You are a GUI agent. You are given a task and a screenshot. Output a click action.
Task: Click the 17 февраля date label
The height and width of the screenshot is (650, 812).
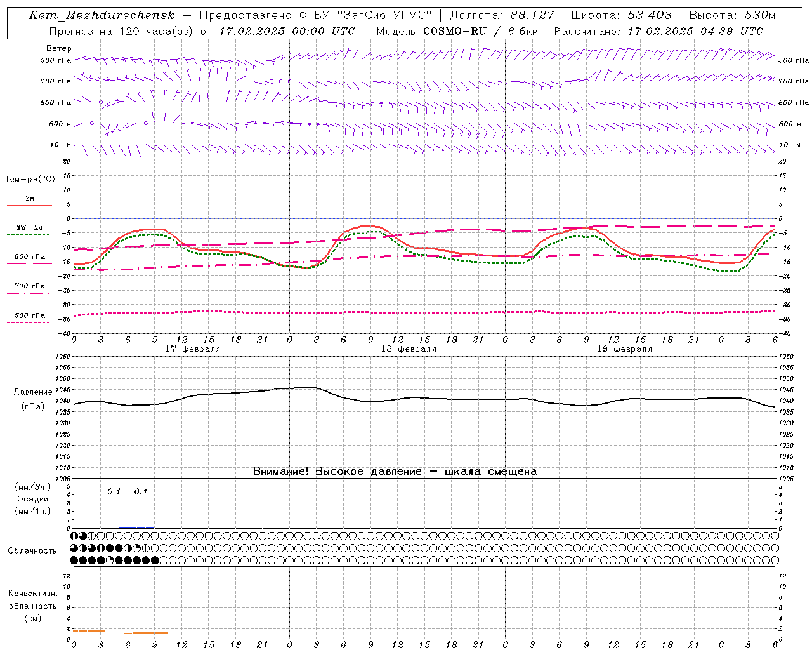(x=193, y=349)
